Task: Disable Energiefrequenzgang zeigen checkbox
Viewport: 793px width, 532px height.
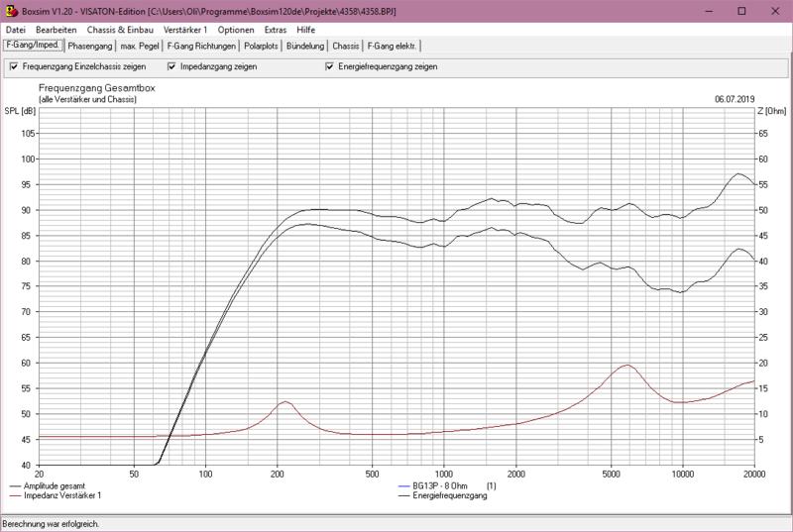Action: (x=330, y=66)
